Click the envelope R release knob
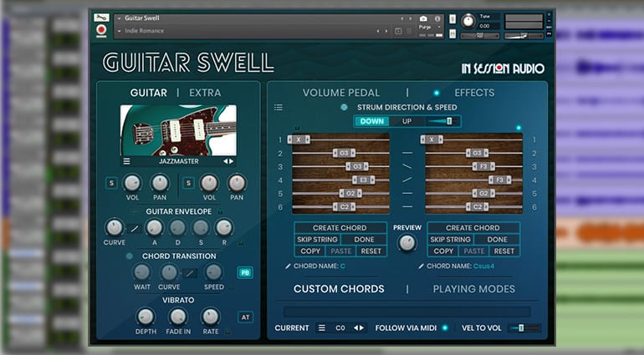Screen dimensions: 644x355 click(224, 227)
